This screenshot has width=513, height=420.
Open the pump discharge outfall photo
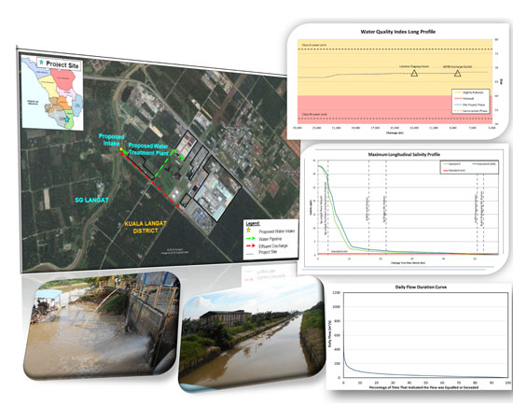[102, 326]
